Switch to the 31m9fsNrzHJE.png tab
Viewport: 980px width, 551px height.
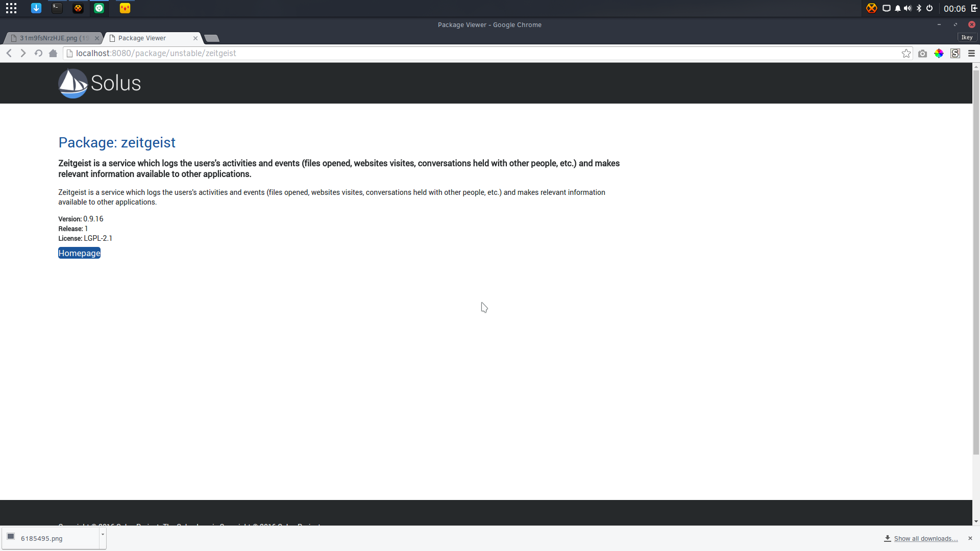[x=54, y=38]
